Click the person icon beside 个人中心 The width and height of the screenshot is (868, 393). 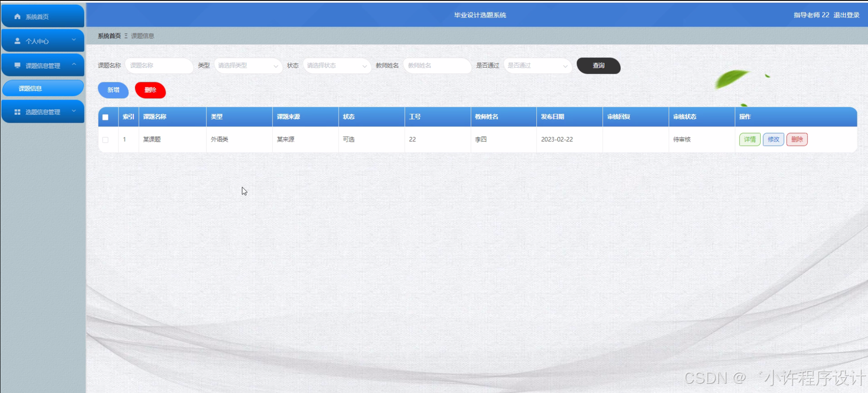tap(18, 41)
